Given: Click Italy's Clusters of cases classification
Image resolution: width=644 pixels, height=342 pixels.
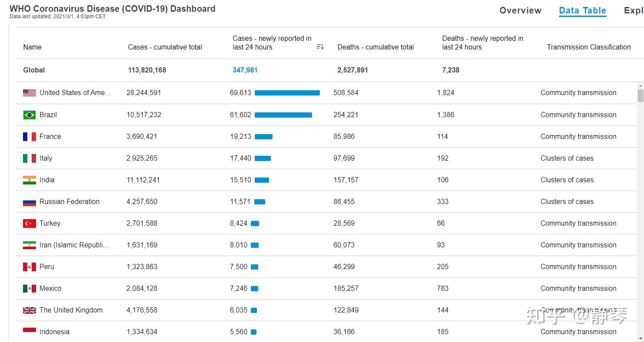Looking at the screenshot, I should point(567,158).
